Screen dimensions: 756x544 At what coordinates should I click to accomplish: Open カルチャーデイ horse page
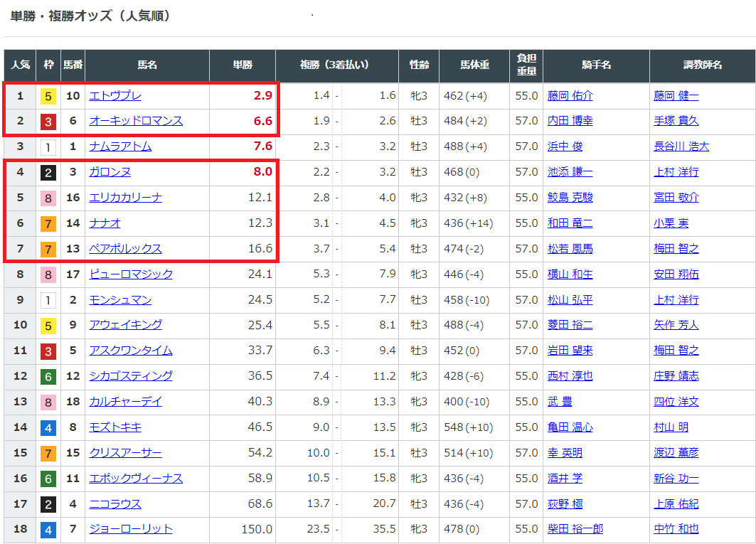pyautogui.click(x=125, y=402)
